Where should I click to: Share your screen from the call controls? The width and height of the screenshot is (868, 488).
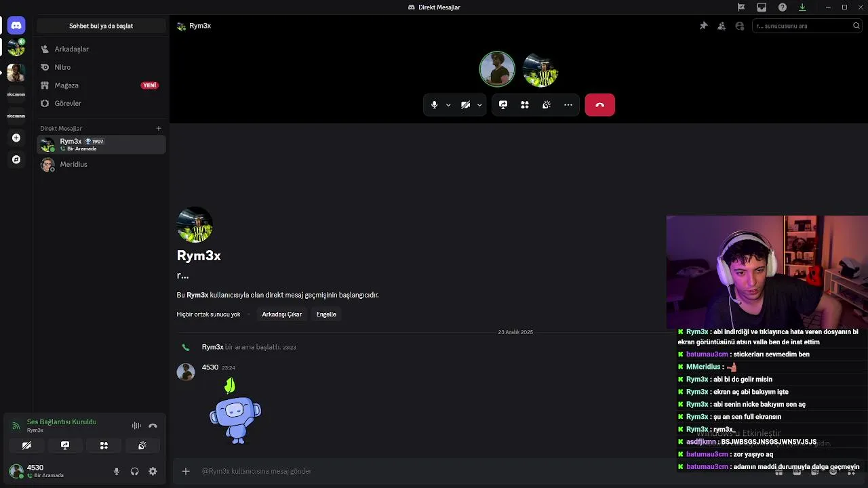tap(503, 105)
